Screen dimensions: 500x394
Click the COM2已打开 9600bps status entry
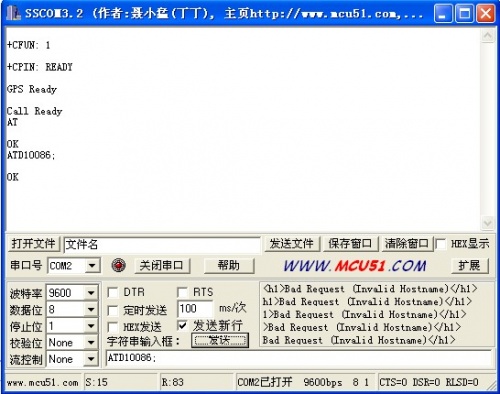tap(306, 382)
